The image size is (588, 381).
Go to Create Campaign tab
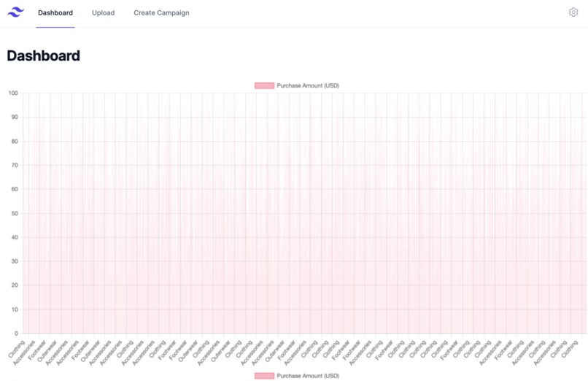[161, 12]
